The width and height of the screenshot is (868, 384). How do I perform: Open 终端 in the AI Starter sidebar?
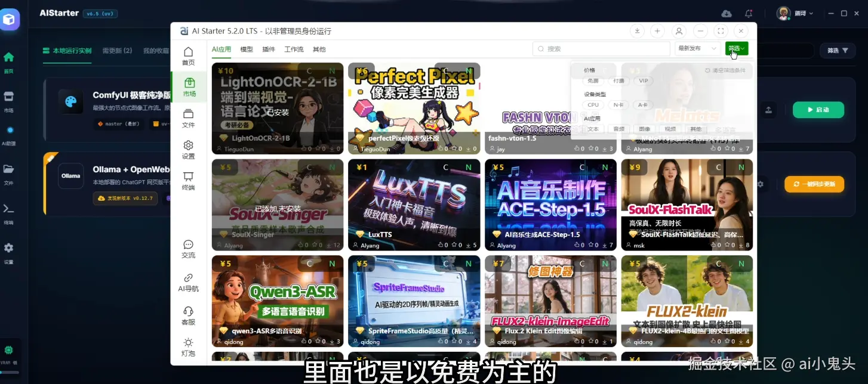coord(188,181)
